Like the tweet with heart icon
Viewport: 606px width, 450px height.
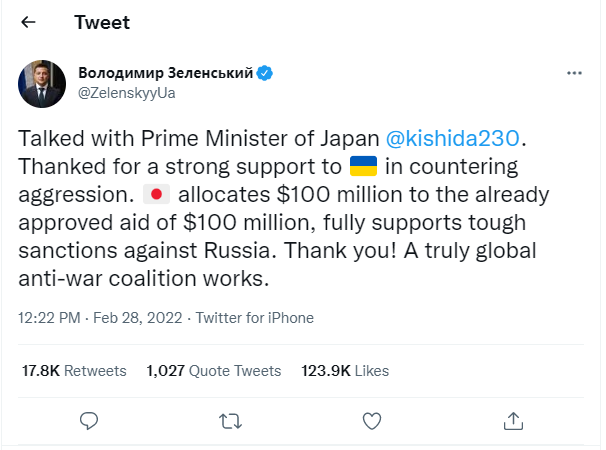(x=372, y=419)
